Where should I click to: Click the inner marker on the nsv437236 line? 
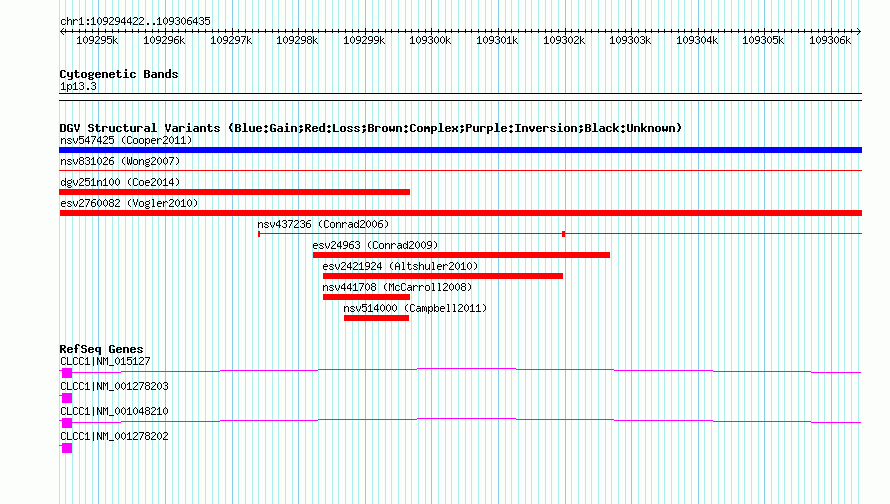564,234
